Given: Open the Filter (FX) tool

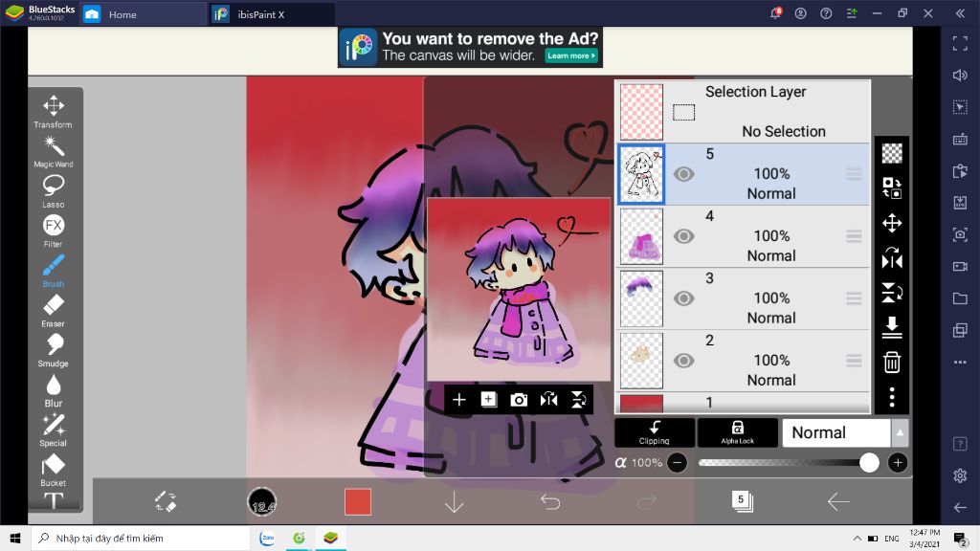Looking at the screenshot, I should tap(54, 231).
